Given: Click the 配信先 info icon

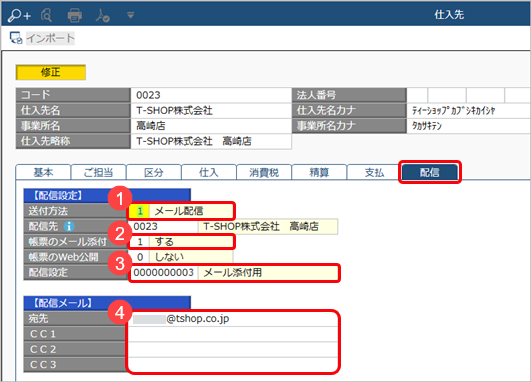Looking at the screenshot, I should tap(69, 226).
